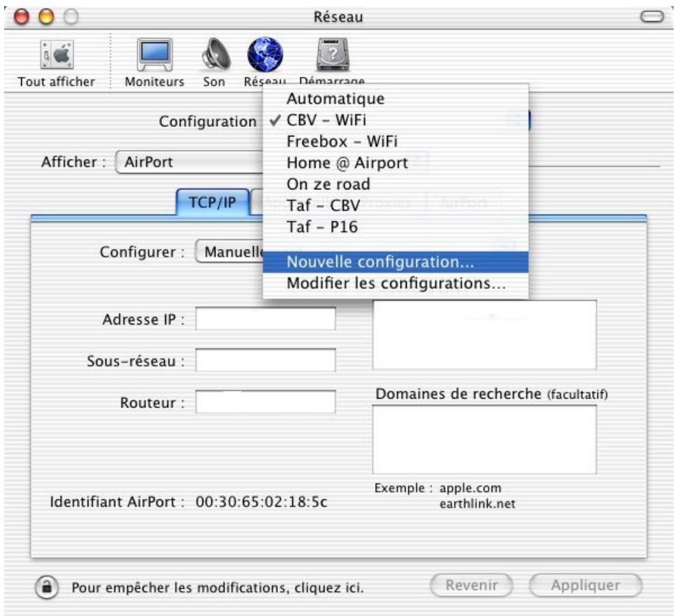Click the Adresse IP field
675x616 pixels.
pos(265,318)
